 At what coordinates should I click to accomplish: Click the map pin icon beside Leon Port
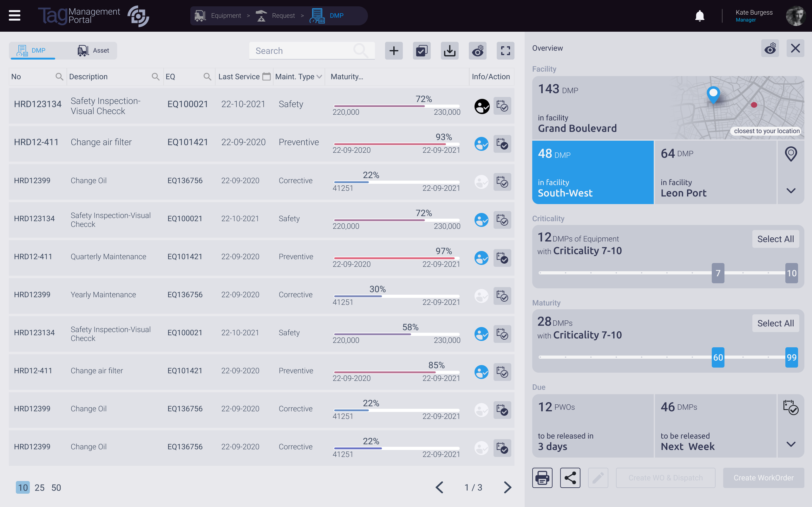[x=791, y=154]
